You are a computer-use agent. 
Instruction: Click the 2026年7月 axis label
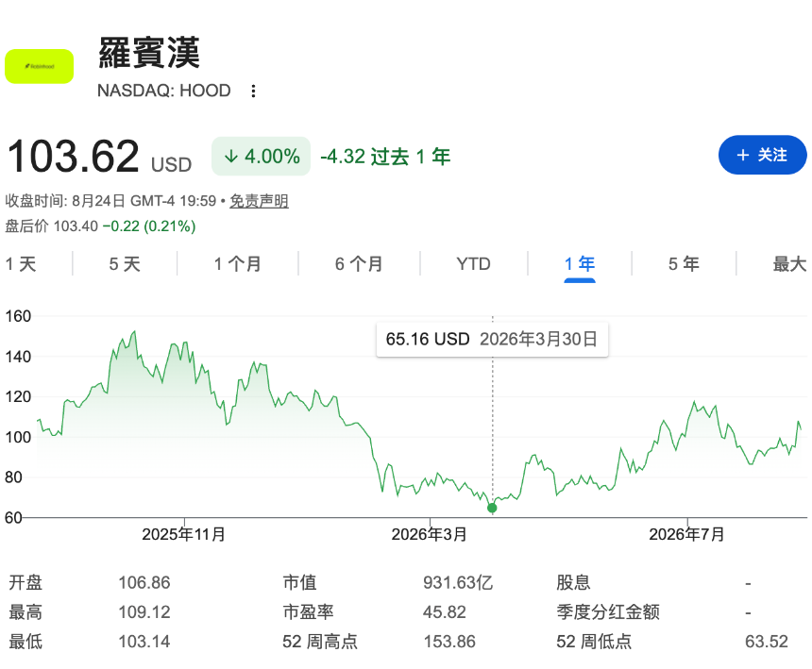[686, 534]
